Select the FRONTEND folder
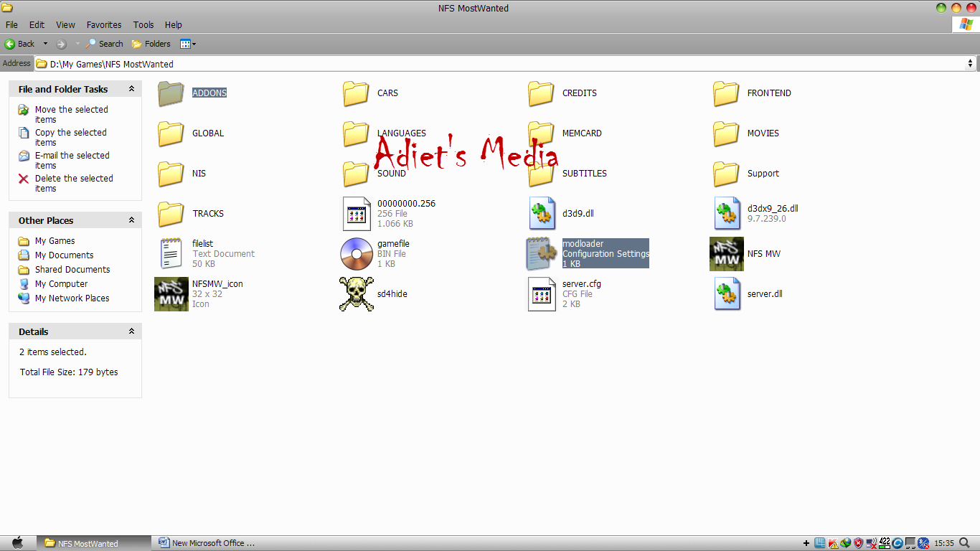The image size is (980, 551). click(753, 93)
